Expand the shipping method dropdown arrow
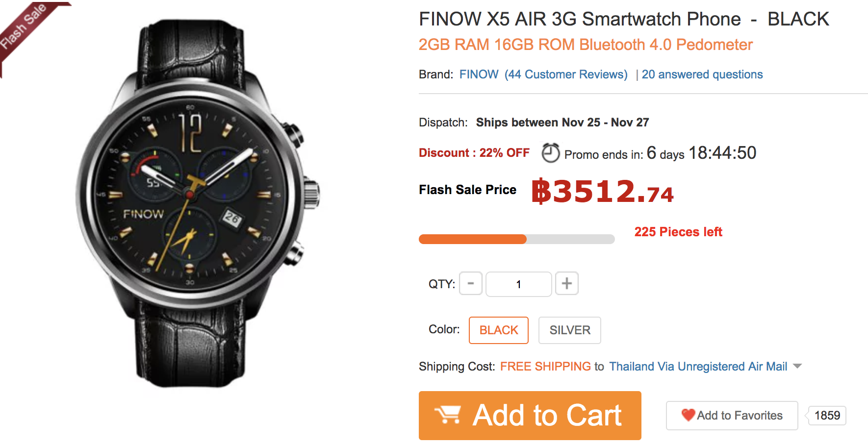868x446 pixels. click(797, 366)
